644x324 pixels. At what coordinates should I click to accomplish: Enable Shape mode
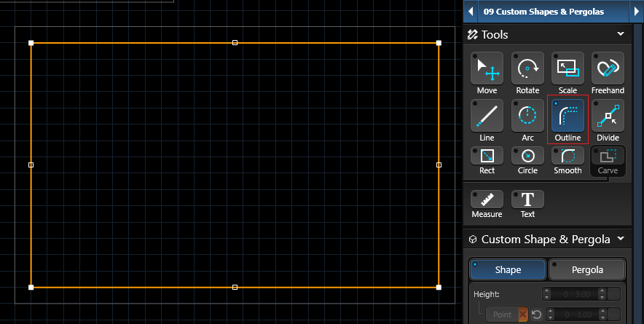[508, 269]
